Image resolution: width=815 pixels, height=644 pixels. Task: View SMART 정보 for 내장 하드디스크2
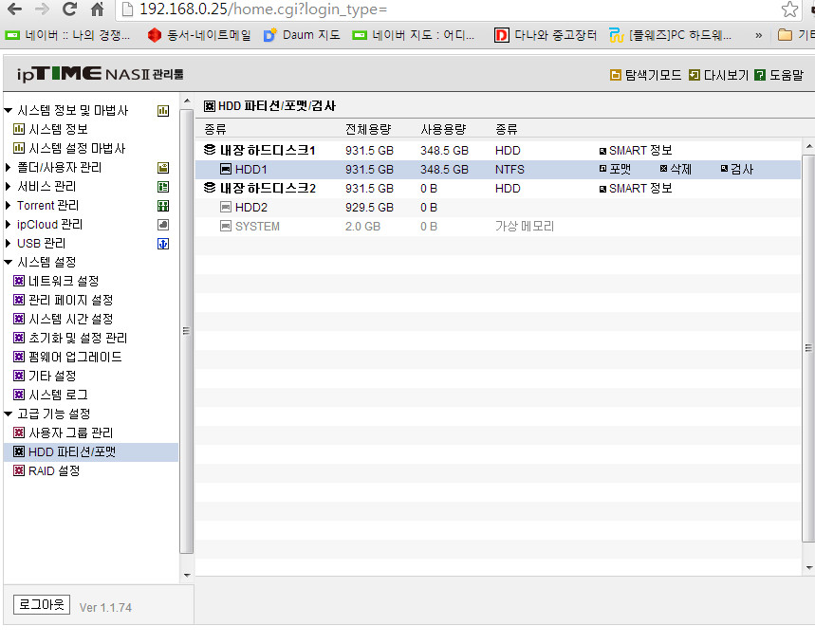point(635,188)
